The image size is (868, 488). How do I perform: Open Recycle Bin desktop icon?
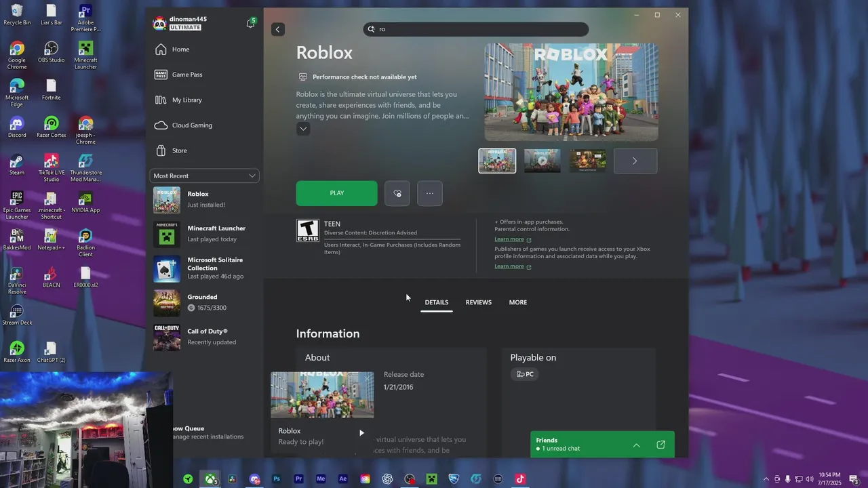point(17,14)
